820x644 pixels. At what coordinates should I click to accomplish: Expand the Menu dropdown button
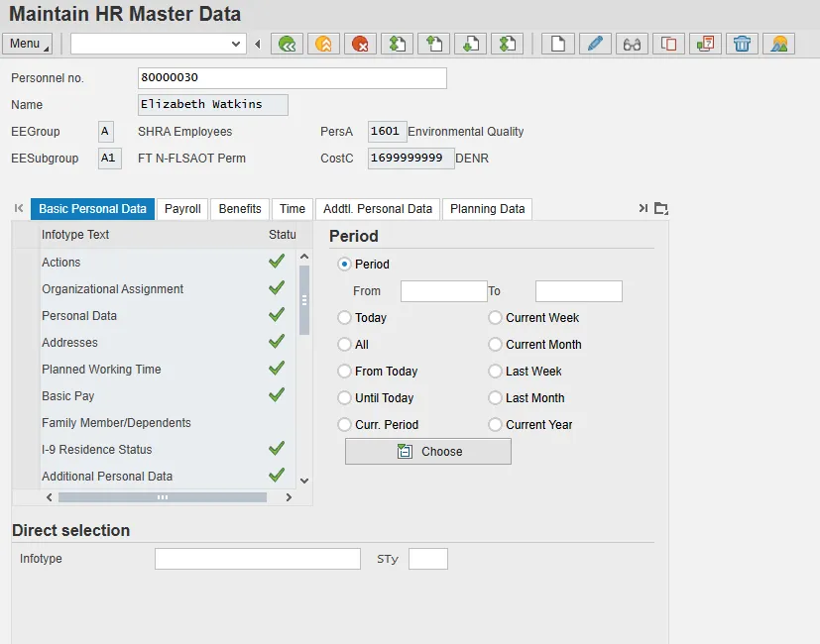coord(28,44)
